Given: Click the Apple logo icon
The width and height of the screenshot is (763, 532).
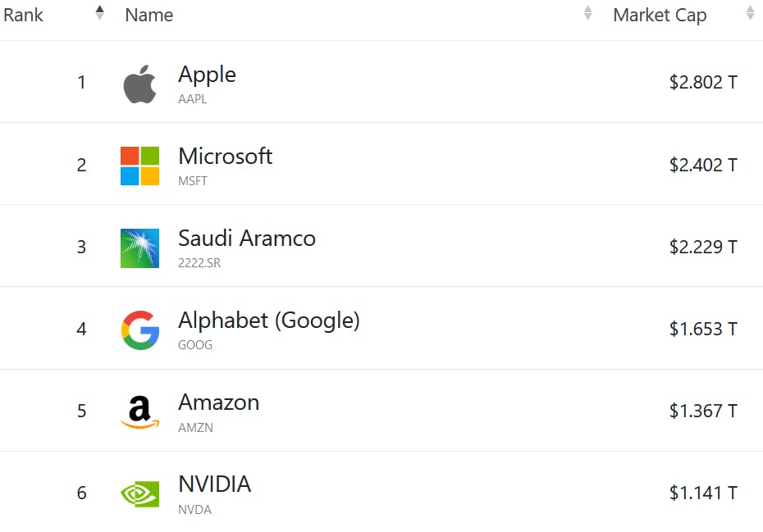Looking at the screenshot, I should pyautogui.click(x=140, y=84).
